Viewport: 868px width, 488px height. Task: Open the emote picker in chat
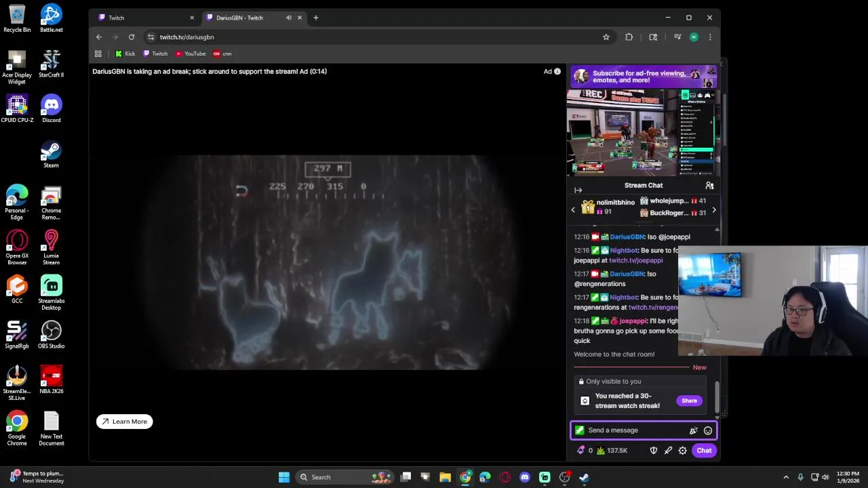[708, 430]
